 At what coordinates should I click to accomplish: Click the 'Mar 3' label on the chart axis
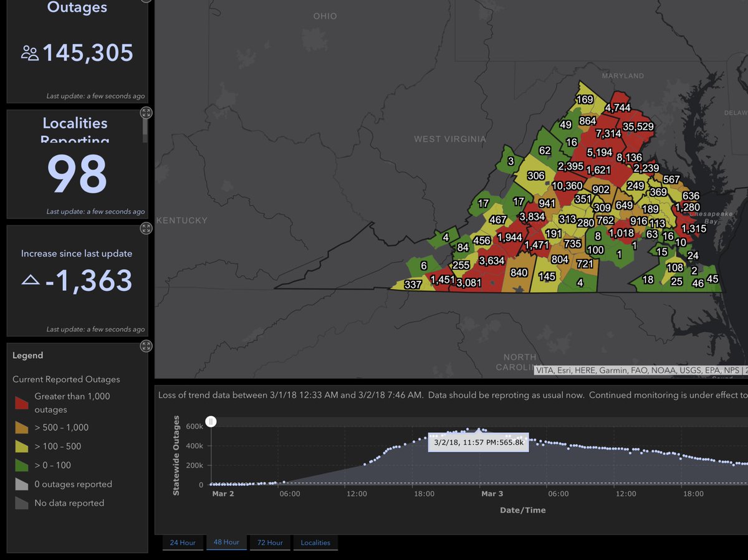coord(492,494)
